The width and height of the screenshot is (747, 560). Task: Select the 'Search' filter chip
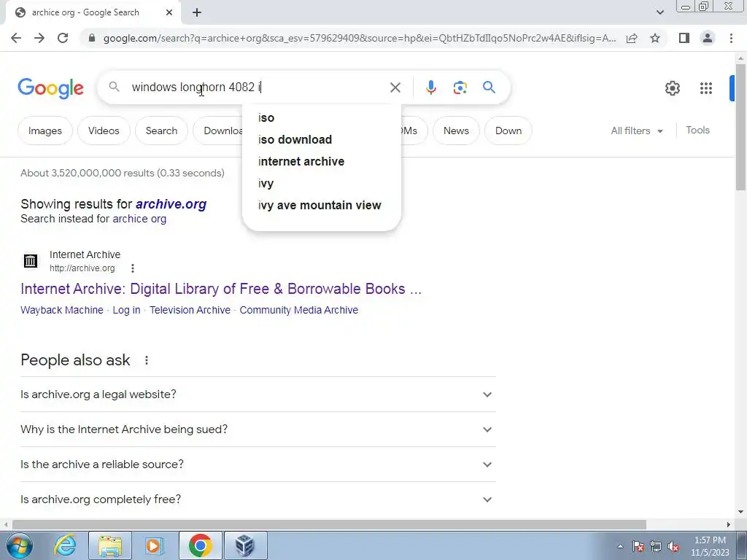pos(161,131)
